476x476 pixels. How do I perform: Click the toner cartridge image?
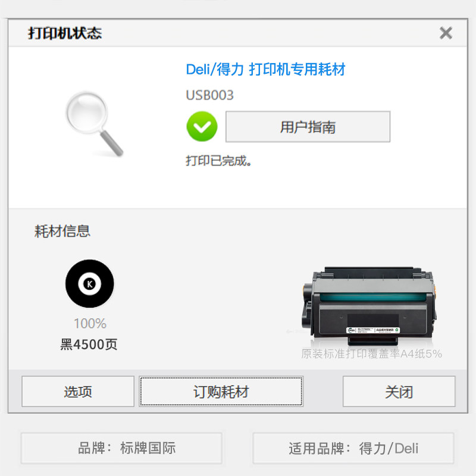(x=369, y=306)
